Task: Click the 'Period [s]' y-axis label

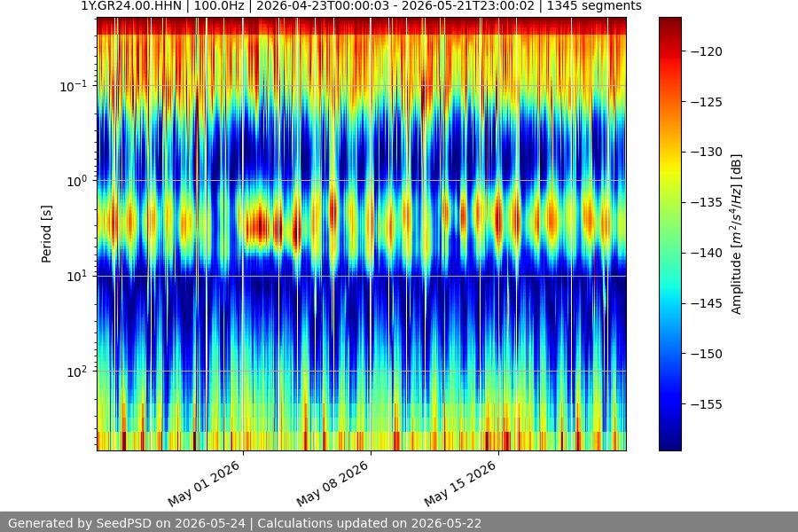Action: click(x=46, y=234)
